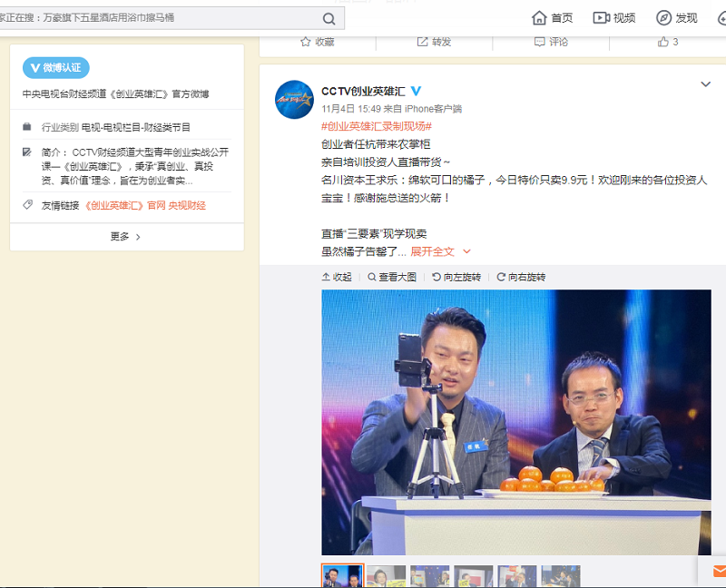Viewport: 726px width, 588px height.
Task: Rotate the image left with 向左旋转
Action: pos(456,277)
